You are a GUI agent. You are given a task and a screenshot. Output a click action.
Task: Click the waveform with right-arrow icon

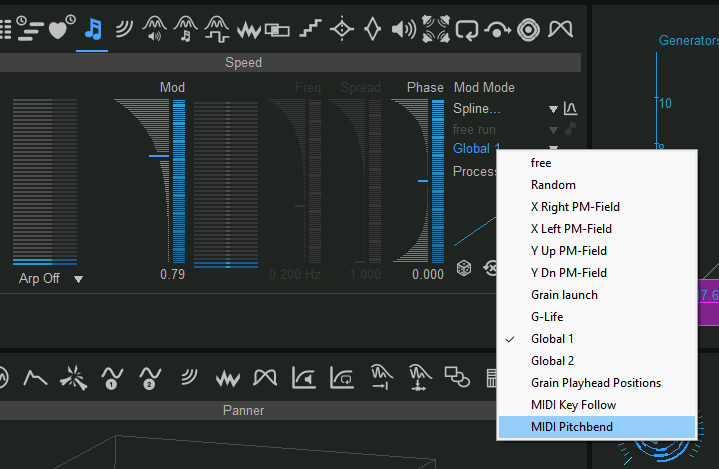pyautogui.click(x=381, y=377)
